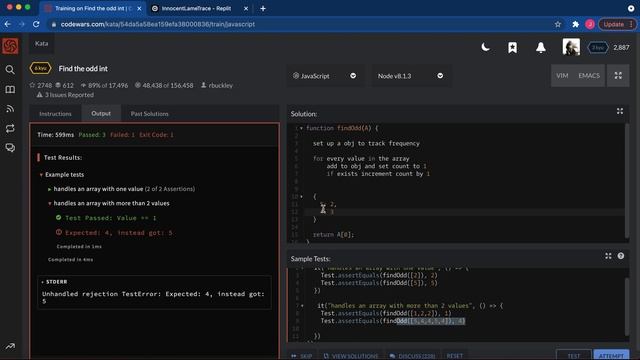Close the Codewars training tab
640x360 pixels.
(x=140, y=8)
